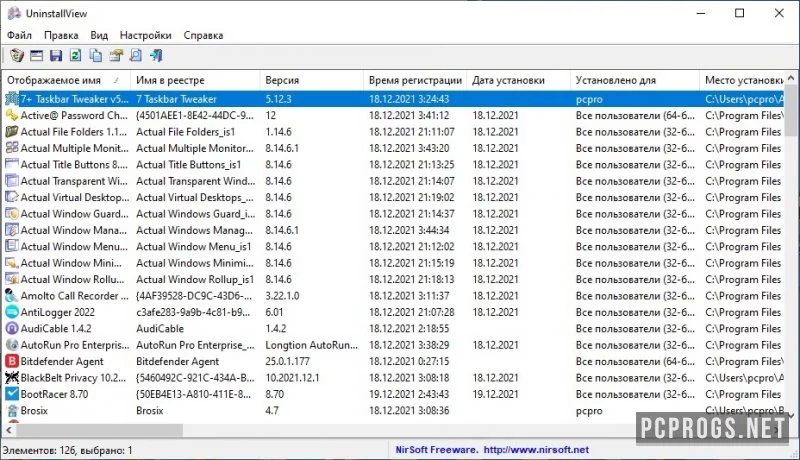
Task: Click the Refresh green arrows toolbar icon
Action: coord(76,55)
